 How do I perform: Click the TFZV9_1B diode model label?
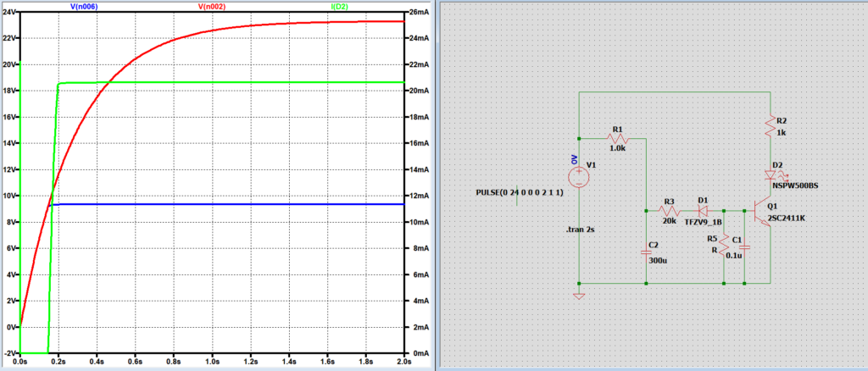(703, 220)
